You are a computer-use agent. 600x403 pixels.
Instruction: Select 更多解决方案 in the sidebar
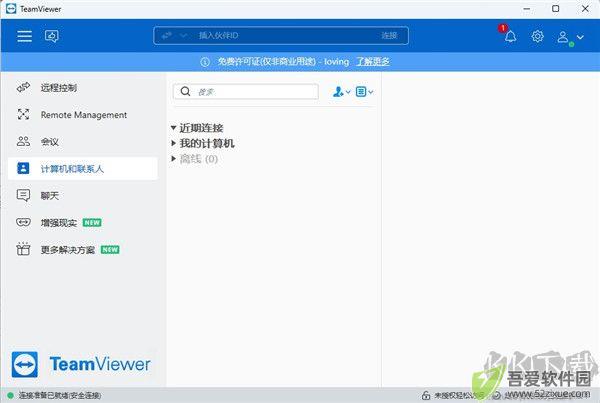click(x=83, y=250)
